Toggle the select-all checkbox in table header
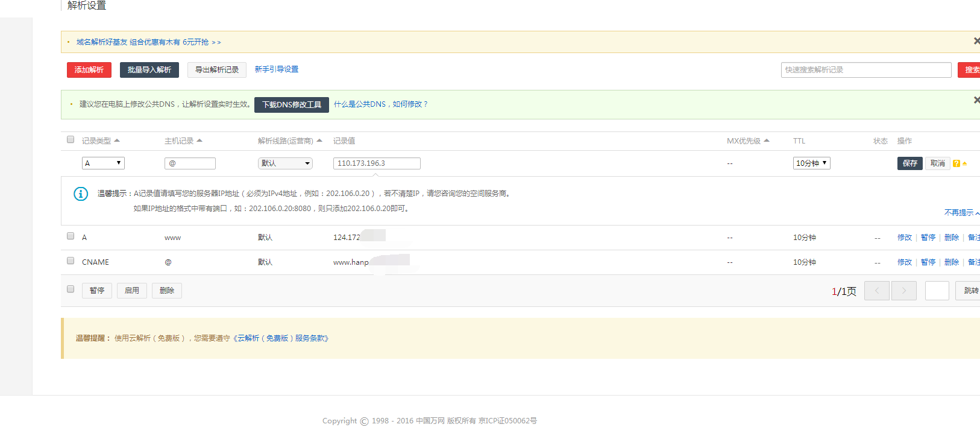This screenshot has height=433, width=980. (x=71, y=140)
